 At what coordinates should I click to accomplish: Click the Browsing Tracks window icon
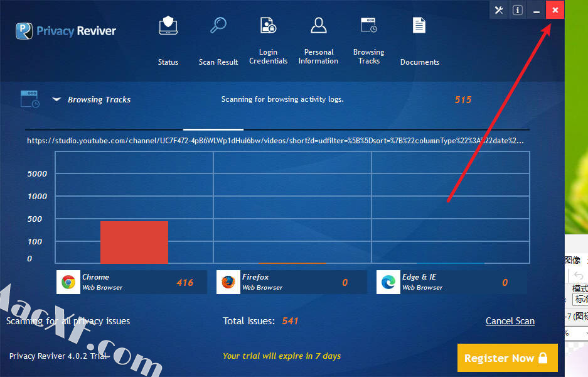coord(368,25)
